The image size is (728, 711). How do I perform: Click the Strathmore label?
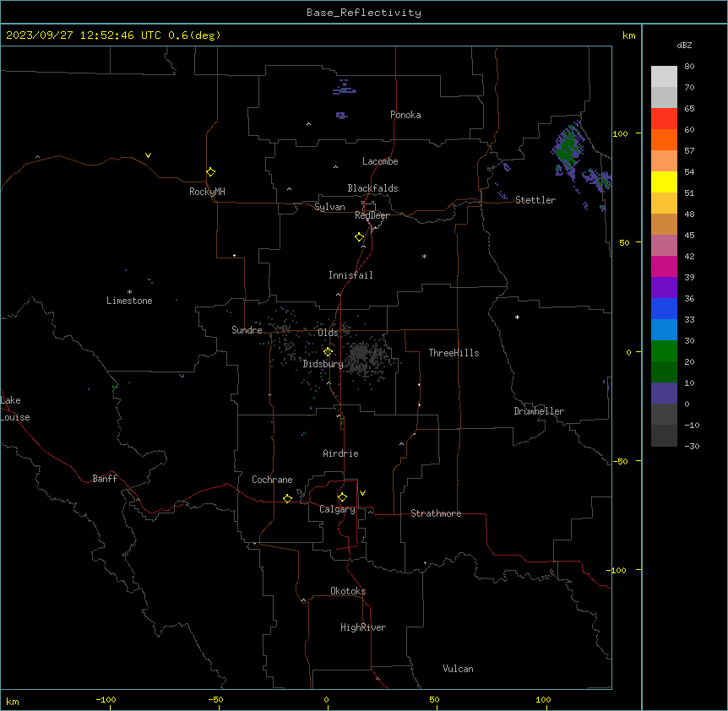[436, 513]
